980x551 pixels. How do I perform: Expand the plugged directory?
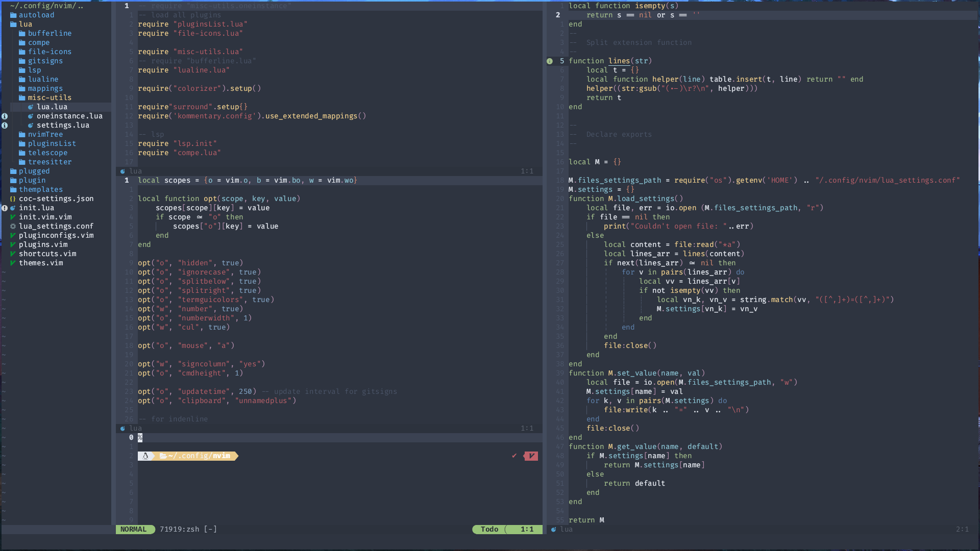coord(33,171)
